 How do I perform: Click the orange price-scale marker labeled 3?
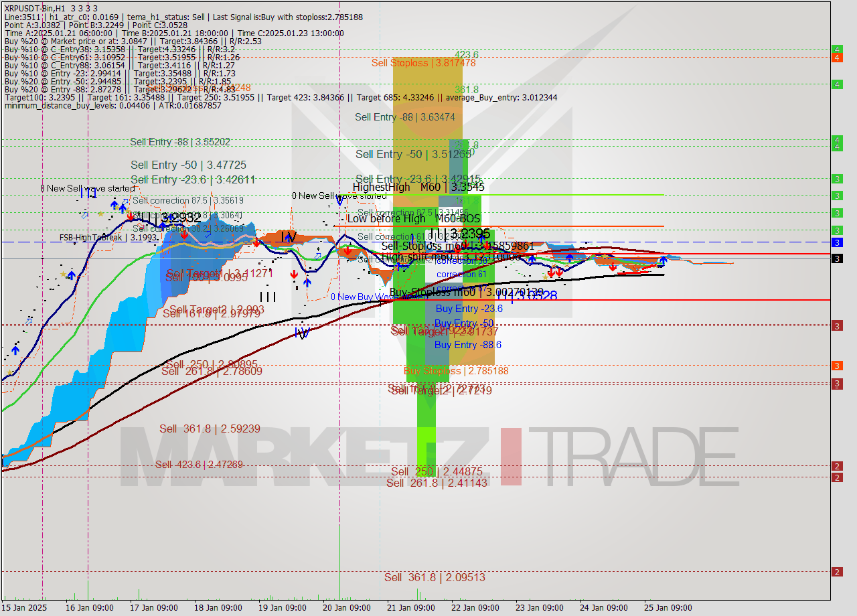click(837, 366)
